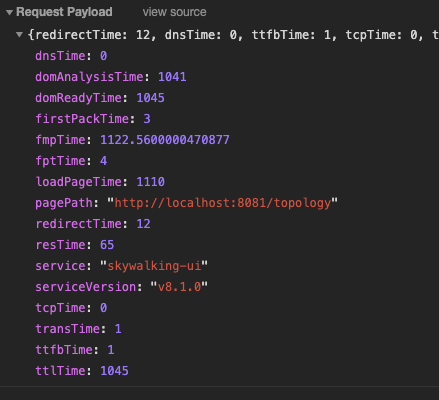Viewport: 439px width, 400px height.
Task: Select the ttfbTime: 1 row in the list
Action: 75,350
